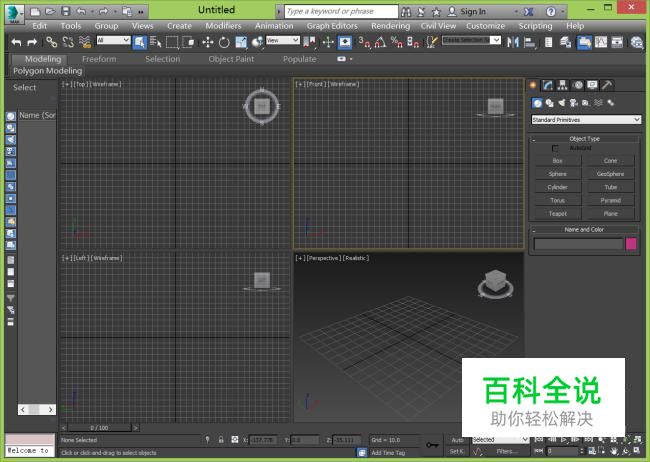The image size is (650, 462).
Task: Open the Standard Primitives dropdown
Action: tap(586, 120)
